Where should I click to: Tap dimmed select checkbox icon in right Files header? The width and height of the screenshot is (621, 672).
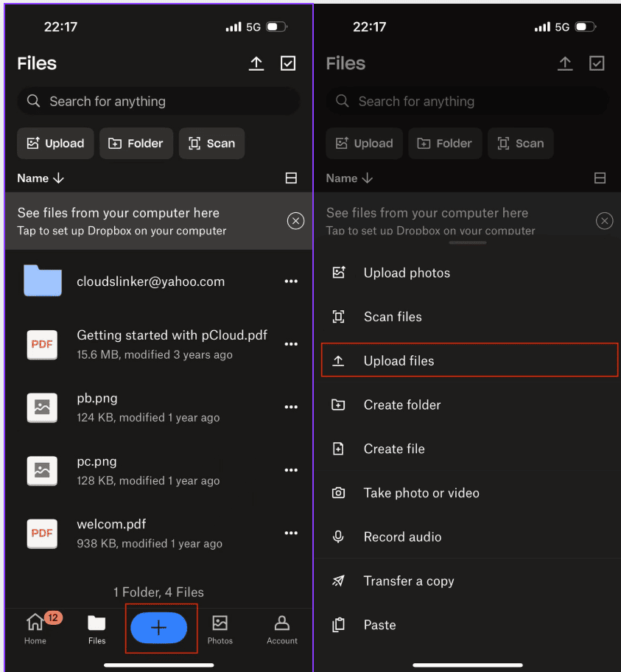coord(597,63)
